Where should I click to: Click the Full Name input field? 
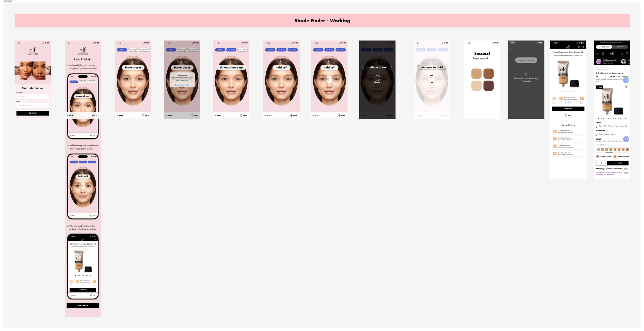(33, 96)
